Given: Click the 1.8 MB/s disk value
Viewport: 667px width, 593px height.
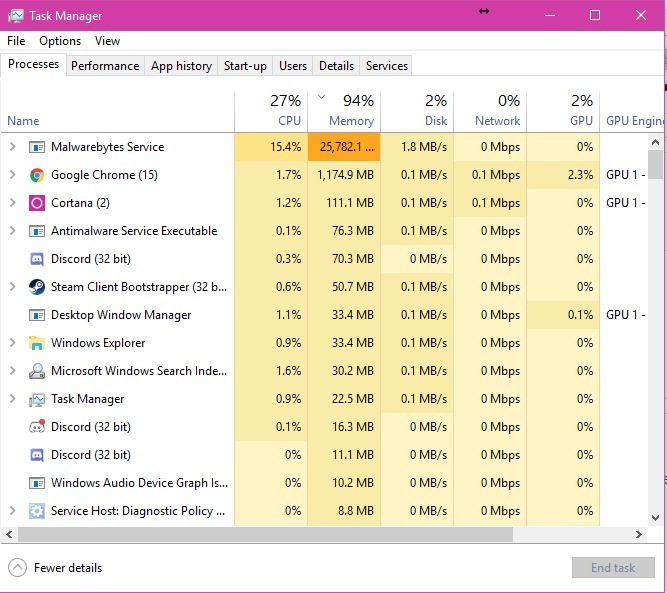Looking at the screenshot, I should (424, 147).
